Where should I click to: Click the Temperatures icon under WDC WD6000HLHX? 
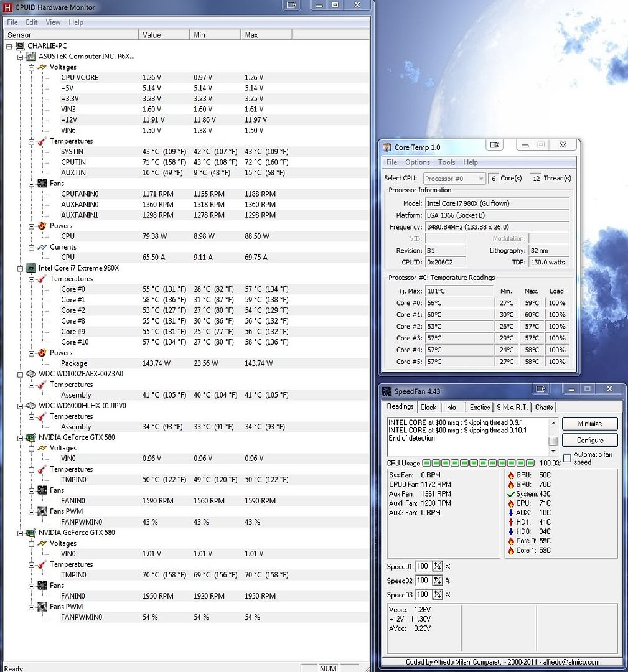click(42, 416)
